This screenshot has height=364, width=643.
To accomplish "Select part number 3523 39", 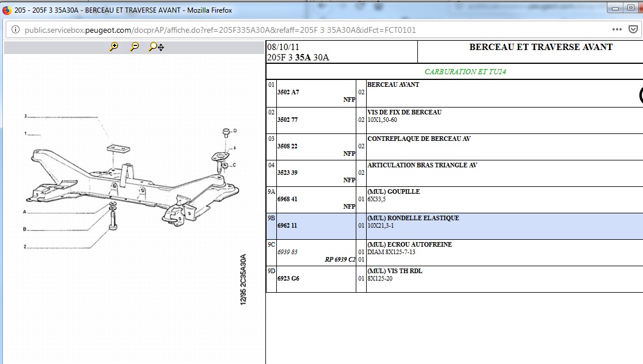I will [x=287, y=173].
